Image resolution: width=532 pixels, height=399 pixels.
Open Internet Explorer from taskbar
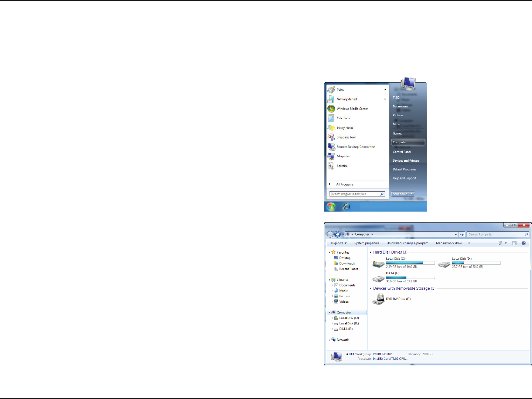tap(346, 207)
